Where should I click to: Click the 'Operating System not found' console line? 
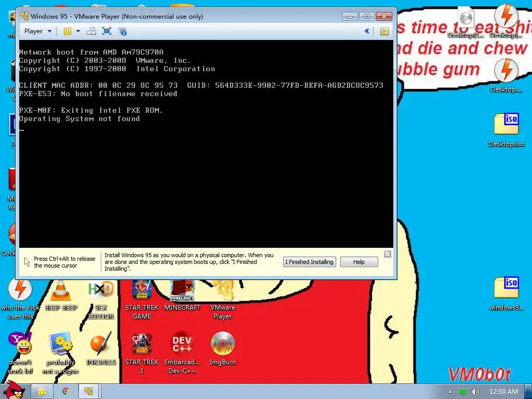coord(79,119)
